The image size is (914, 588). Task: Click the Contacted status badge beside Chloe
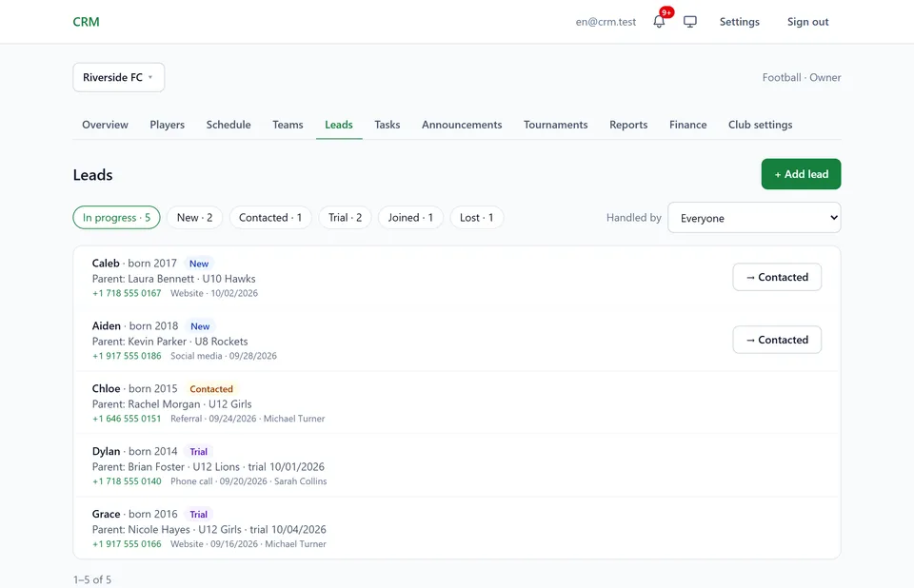tap(211, 389)
